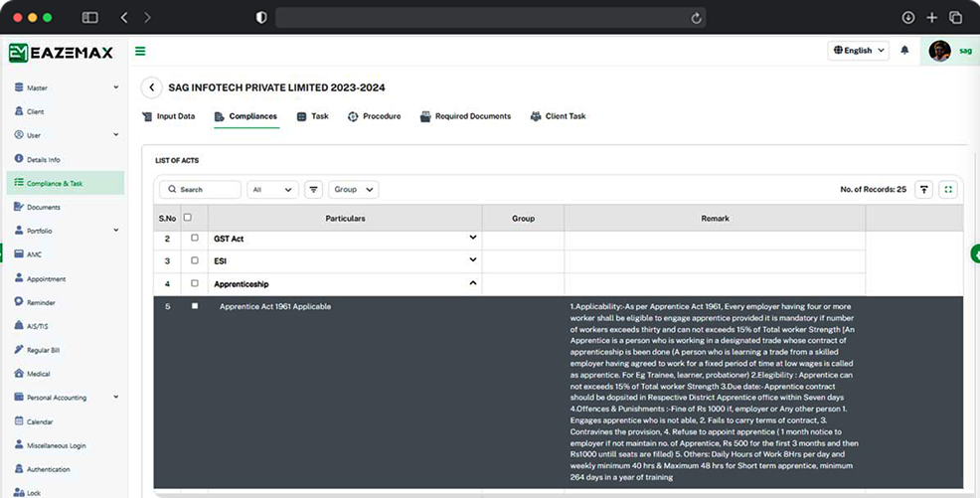
Task: Reload the page in the browser
Action: click(x=696, y=18)
